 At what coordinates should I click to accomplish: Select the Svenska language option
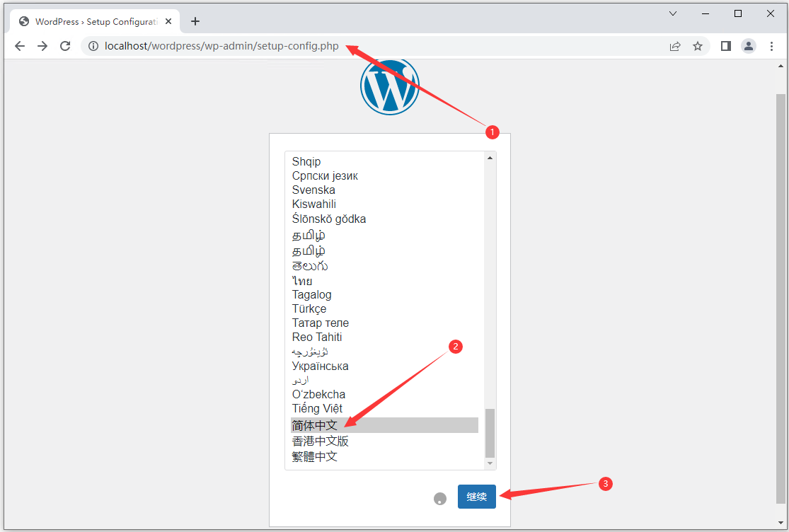313,190
